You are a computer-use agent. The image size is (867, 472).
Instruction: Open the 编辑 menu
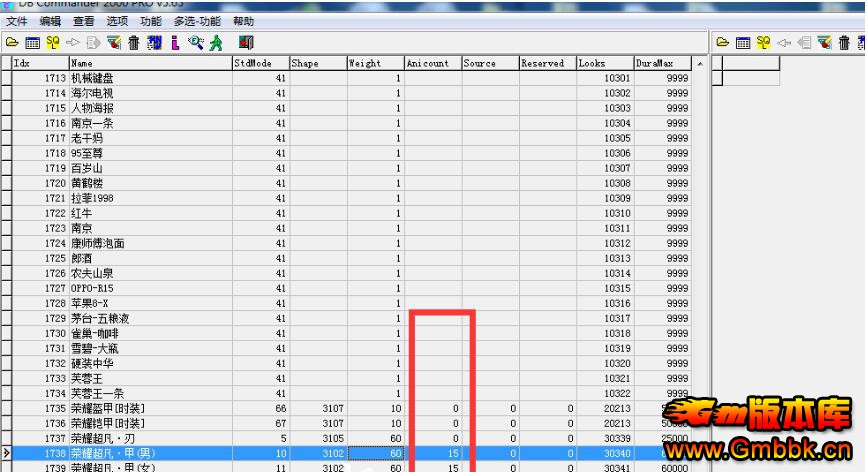(50, 22)
